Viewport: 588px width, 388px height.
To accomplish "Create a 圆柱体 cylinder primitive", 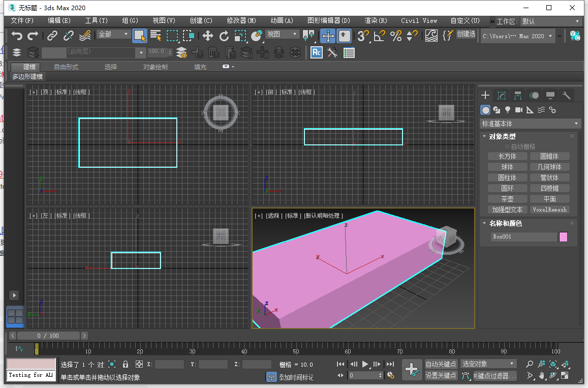I will pyautogui.click(x=507, y=177).
